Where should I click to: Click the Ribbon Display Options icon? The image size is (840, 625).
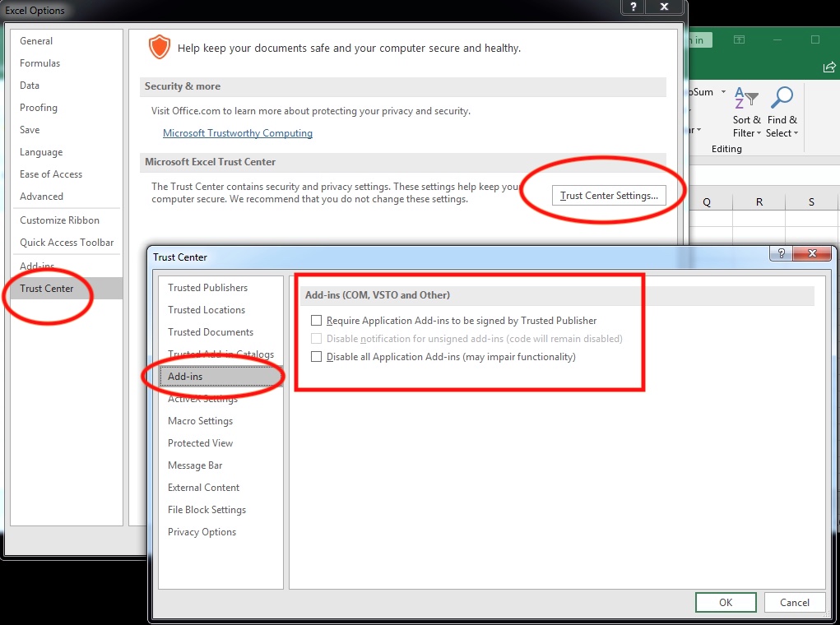pyautogui.click(x=739, y=40)
